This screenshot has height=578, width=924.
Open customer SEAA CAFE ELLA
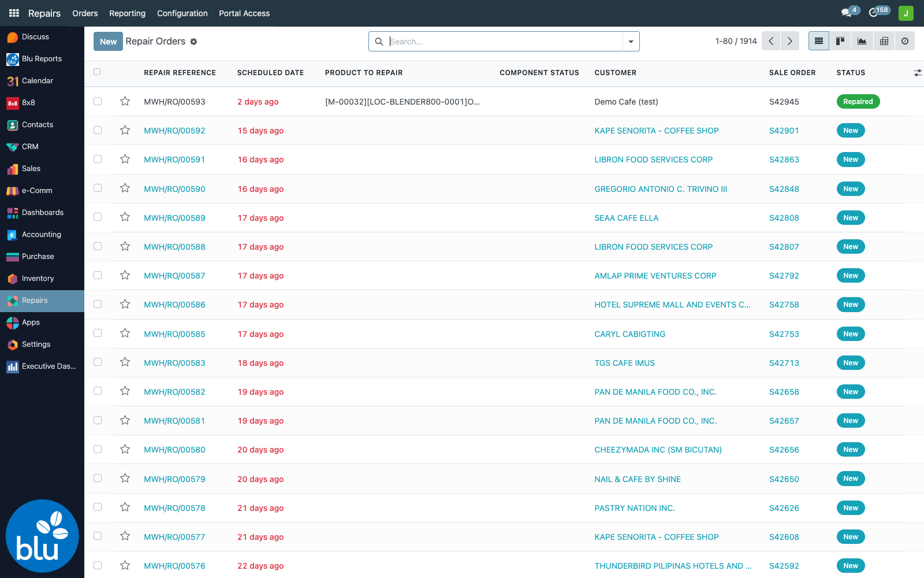coord(627,218)
